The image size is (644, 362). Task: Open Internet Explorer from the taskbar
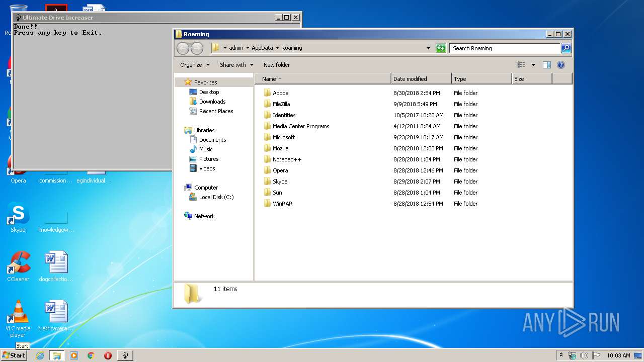40,355
